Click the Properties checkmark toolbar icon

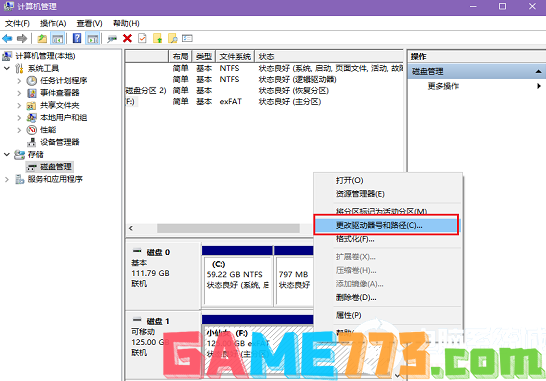[142, 38]
